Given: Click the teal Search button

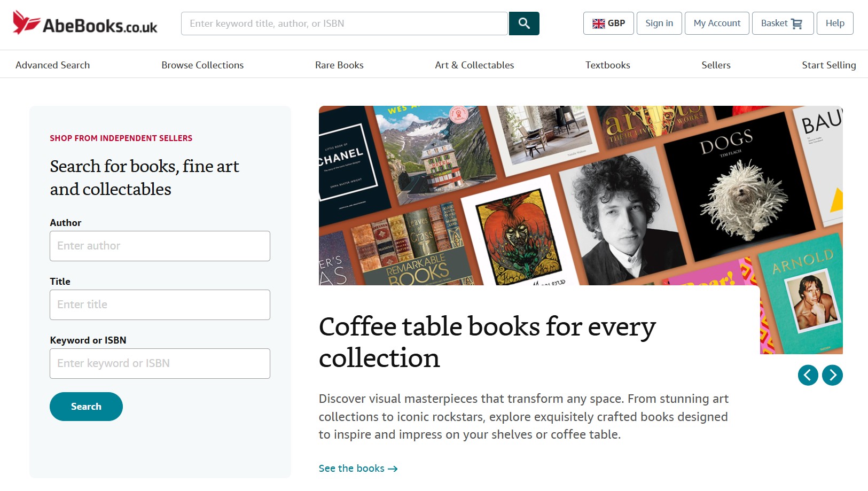Looking at the screenshot, I should (86, 407).
